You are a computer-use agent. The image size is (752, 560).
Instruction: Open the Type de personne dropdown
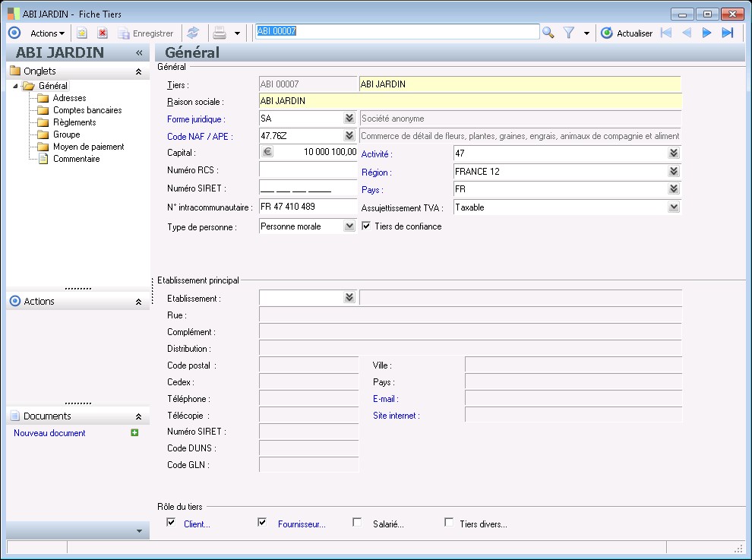349,226
